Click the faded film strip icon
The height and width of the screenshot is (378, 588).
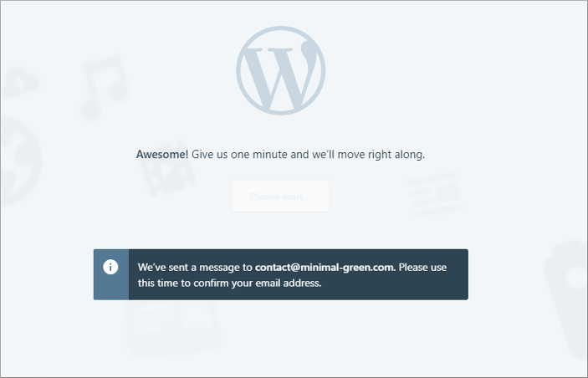click(166, 170)
